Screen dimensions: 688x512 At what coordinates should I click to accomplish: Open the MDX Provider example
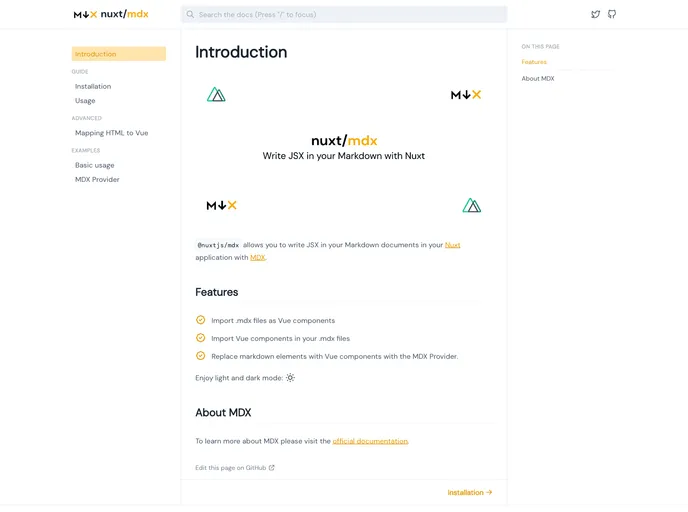[x=97, y=179]
